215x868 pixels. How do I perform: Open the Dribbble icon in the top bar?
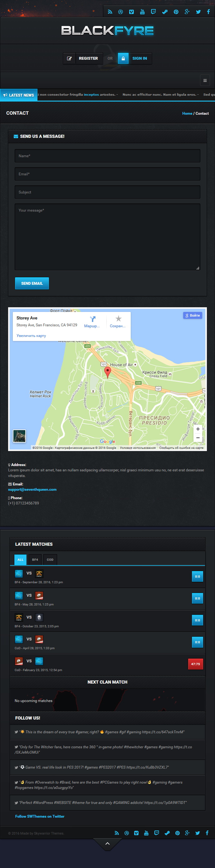[120, 12]
